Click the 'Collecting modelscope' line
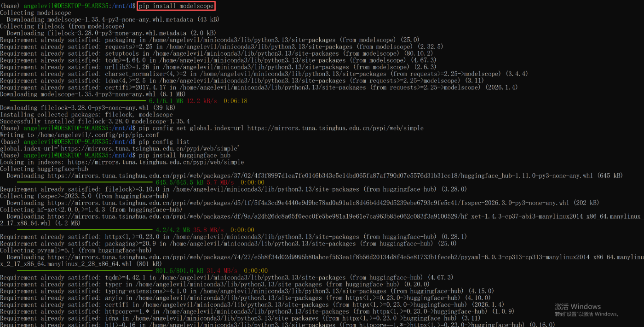The height and width of the screenshot is (327, 644). [x=35, y=13]
